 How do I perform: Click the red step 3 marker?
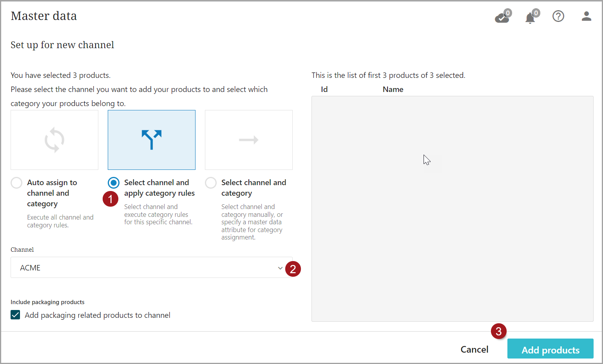point(498,332)
